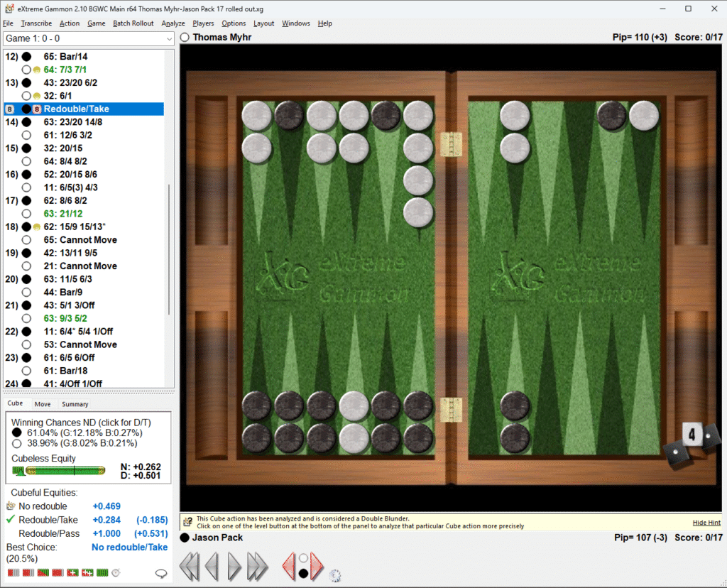This screenshot has width=727, height=588.
Task: Open the Analyze menu
Action: [x=173, y=23]
